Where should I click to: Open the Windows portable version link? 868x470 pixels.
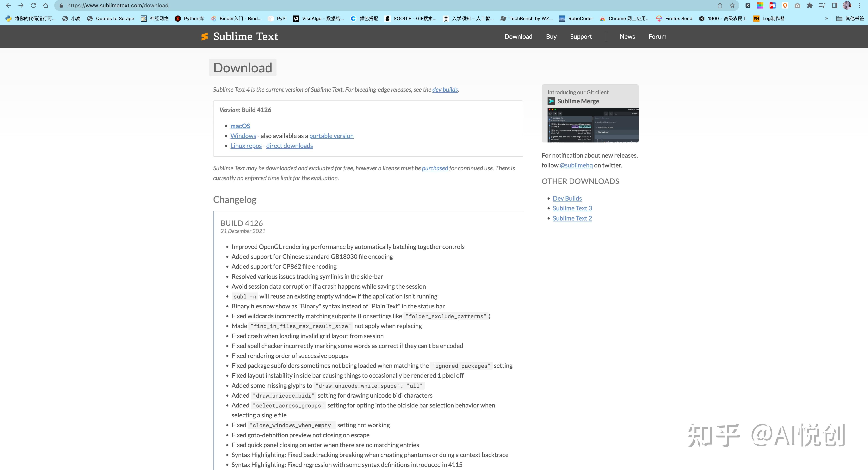click(x=331, y=136)
